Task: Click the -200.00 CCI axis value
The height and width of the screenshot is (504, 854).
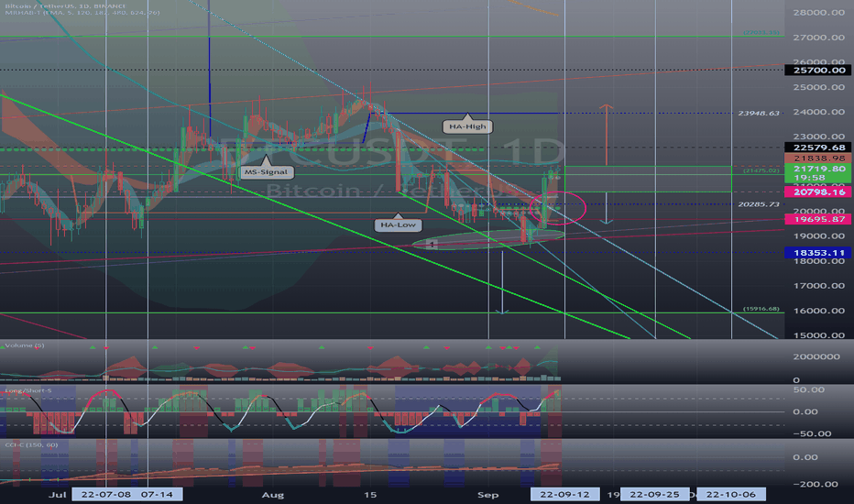Action: 816,485
